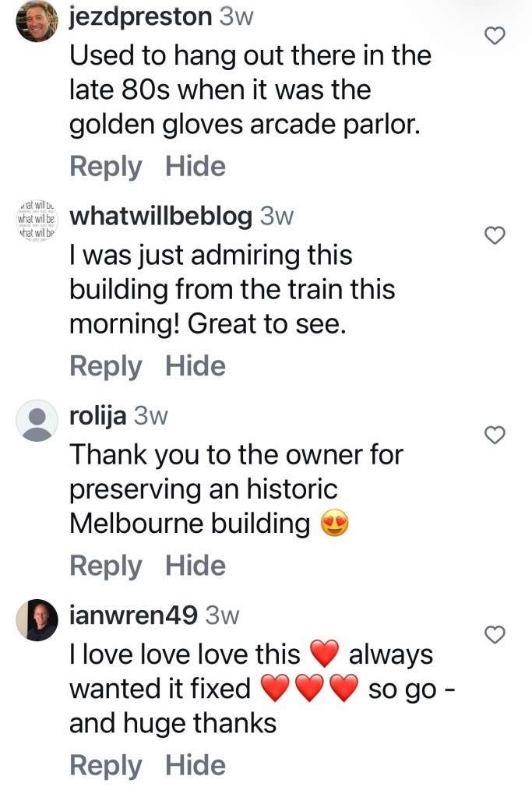Reply to ianwren49's comment

[x=106, y=767]
